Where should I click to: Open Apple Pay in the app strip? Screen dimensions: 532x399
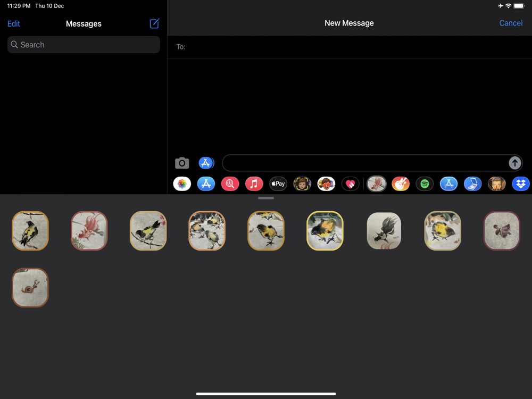coord(278,184)
